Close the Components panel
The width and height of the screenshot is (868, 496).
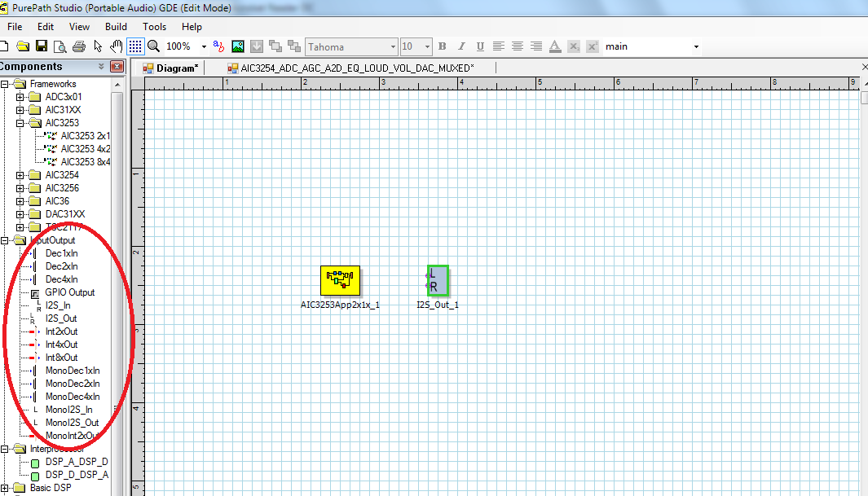pyautogui.click(x=117, y=66)
